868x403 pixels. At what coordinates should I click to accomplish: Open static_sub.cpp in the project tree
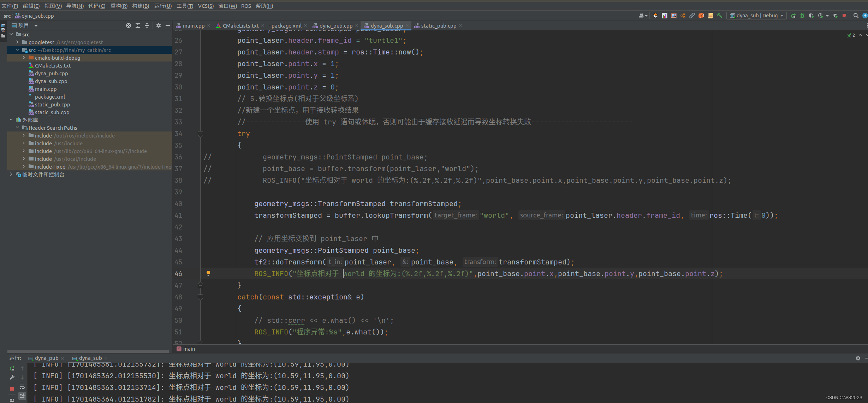[x=52, y=112]
